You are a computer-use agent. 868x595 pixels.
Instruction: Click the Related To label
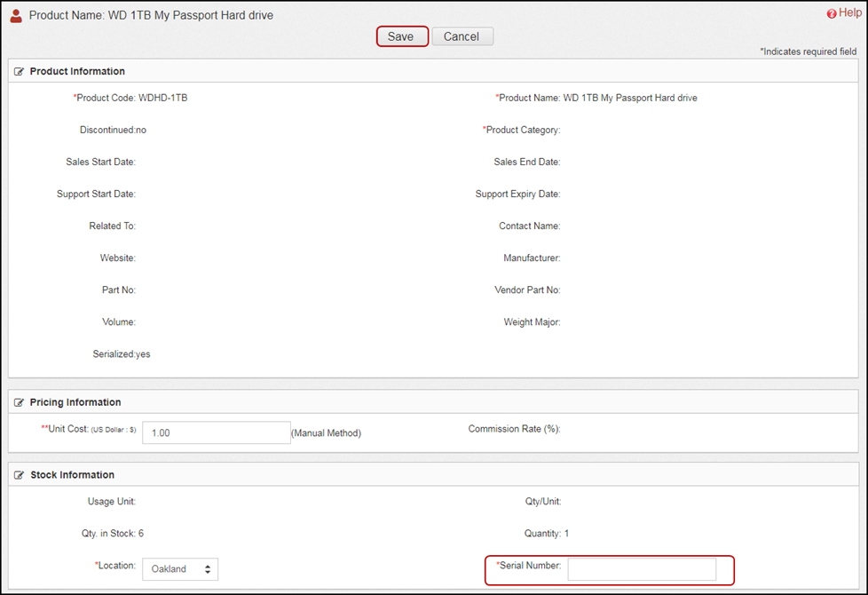tap(113, 226)
